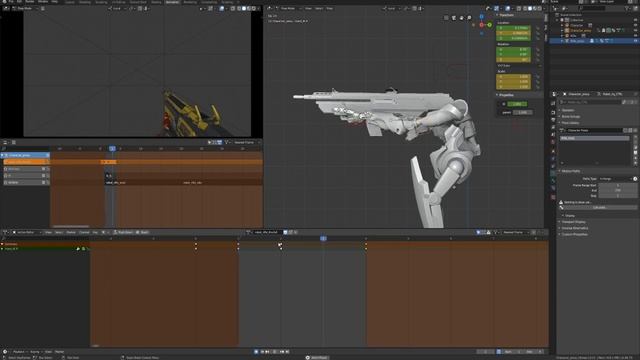Click parent slider in Properties panel
640x360 pixels.
[522, 112]
